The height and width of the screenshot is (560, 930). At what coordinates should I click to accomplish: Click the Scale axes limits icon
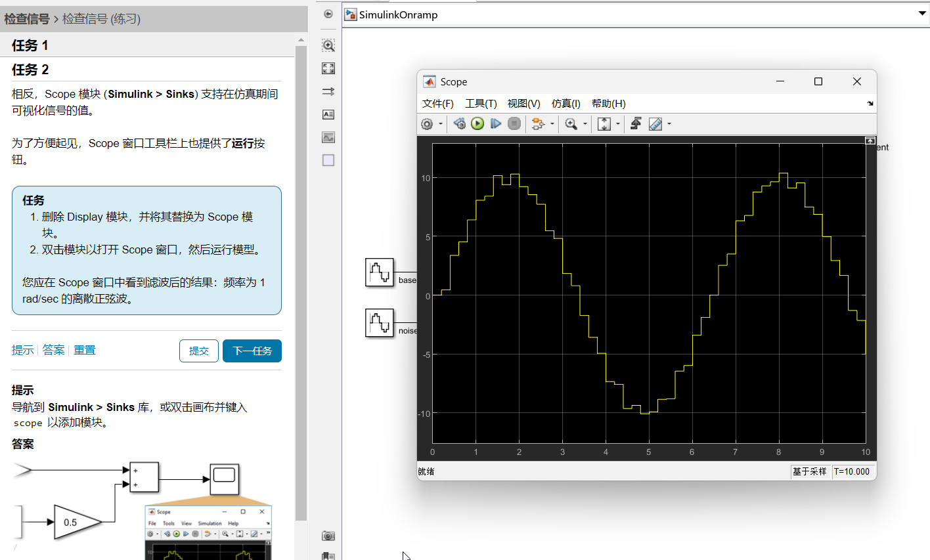[x=604, y=123]
